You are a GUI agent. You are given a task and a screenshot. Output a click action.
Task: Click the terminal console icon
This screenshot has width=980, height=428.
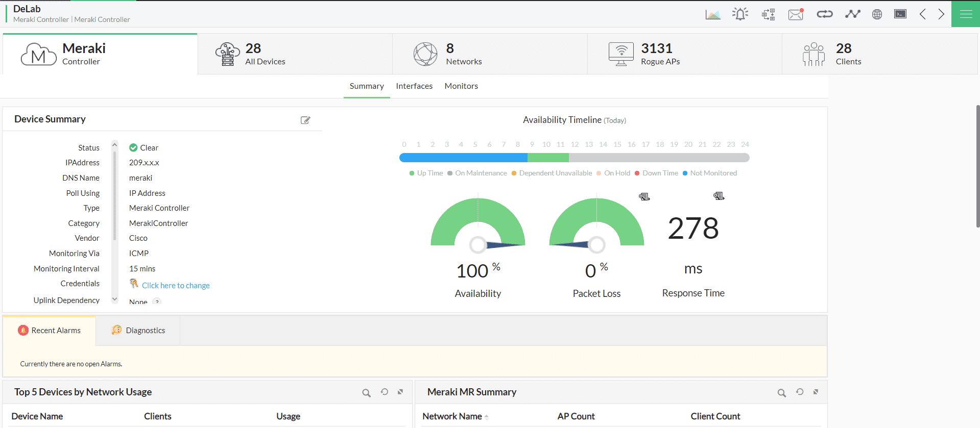tap(900, 14)
